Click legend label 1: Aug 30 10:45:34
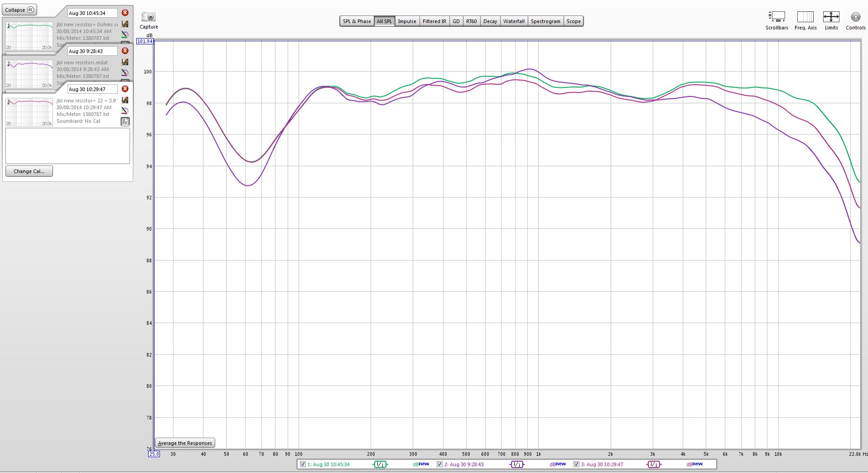The height and width of the screenshot is (473, 868). (328, 464)
